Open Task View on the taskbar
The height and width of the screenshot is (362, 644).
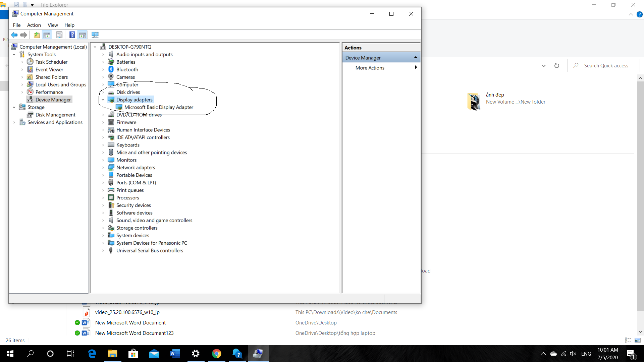(70, 354)
